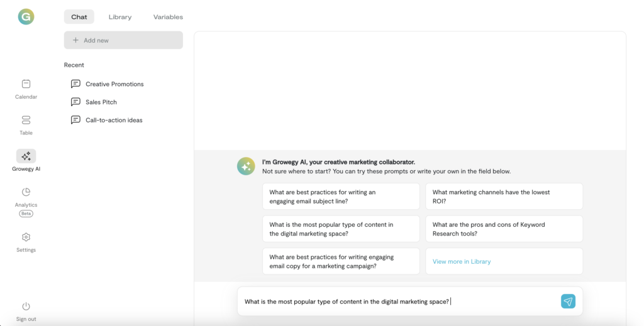Follow the View more in Library link

[462, 261]
